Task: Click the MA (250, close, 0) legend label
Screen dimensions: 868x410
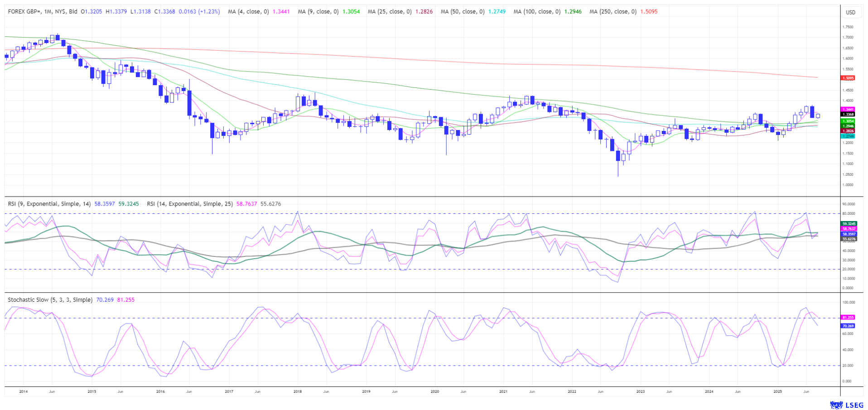Action: tap(612, 12)
